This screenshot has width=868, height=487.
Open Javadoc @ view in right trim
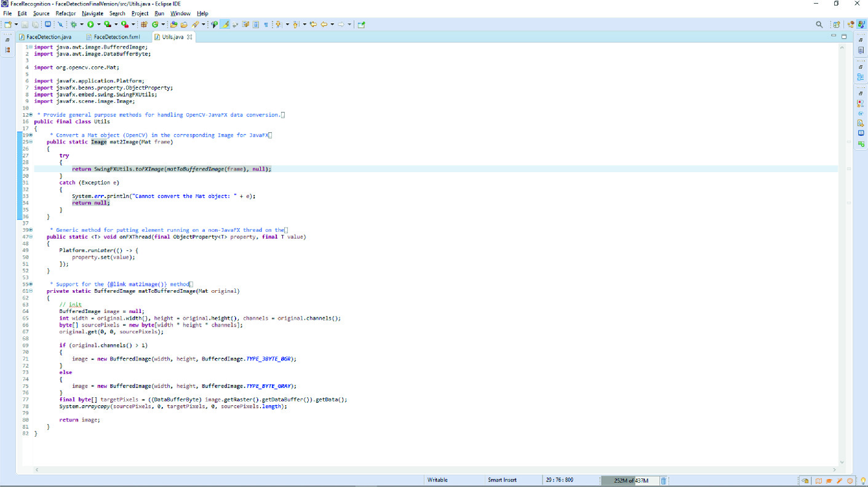click(861, 114)
